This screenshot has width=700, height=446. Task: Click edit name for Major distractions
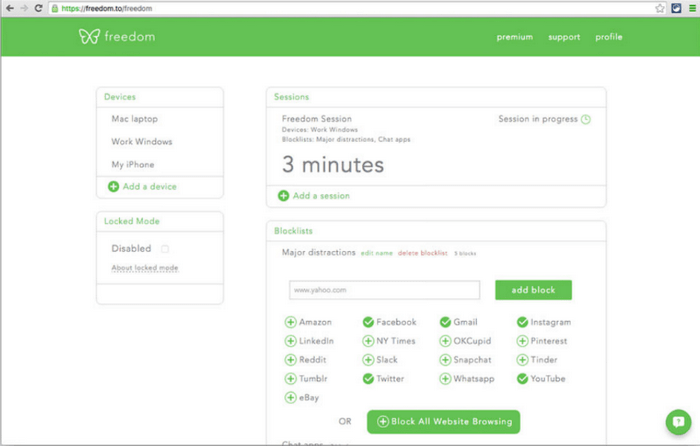[x=376, y=253]
